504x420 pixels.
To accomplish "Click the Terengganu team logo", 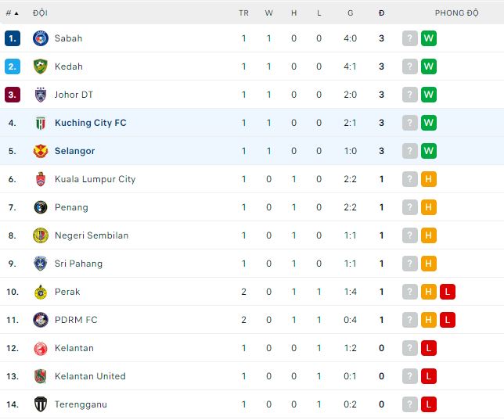I will (x=41, y=404).
